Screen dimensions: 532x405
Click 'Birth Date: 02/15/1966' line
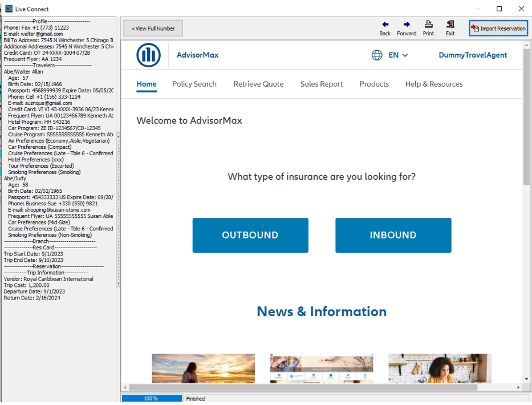point(35,84)
